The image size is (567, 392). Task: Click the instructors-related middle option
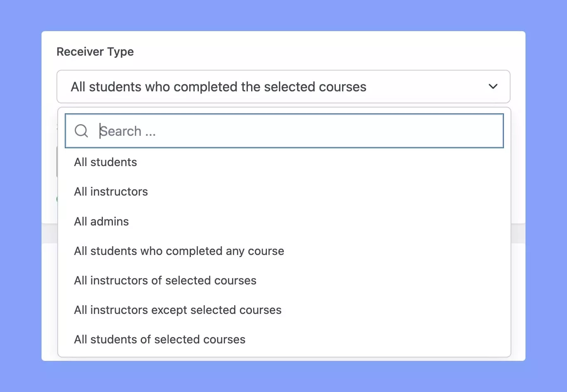(165, 280)
